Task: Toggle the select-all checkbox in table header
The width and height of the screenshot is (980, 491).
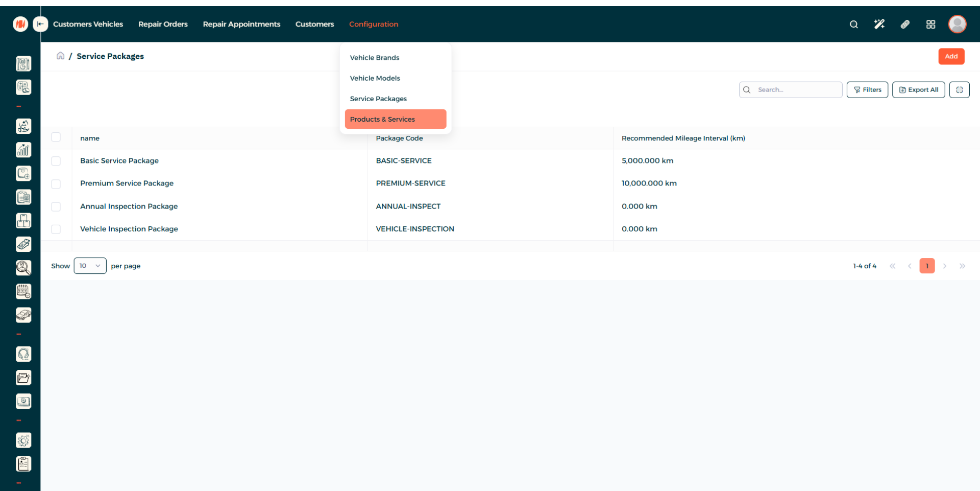Action: (x=56, y=137)
